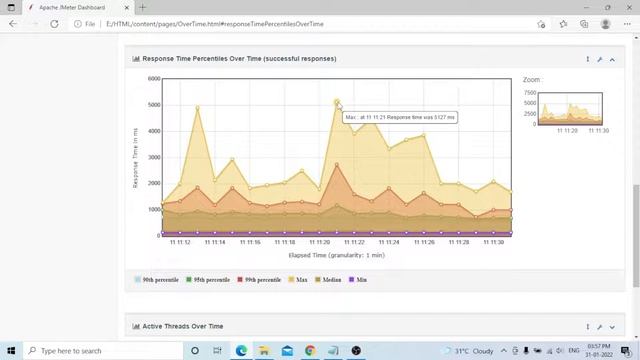Reload the JMeter dashboard page
This screenshot has height=360, width=640.
point(54,24)
